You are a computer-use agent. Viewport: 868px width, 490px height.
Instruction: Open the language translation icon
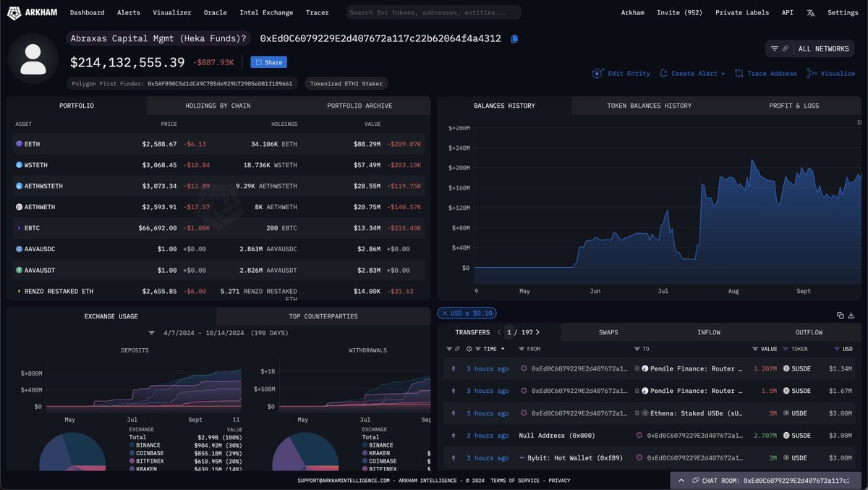811,12
